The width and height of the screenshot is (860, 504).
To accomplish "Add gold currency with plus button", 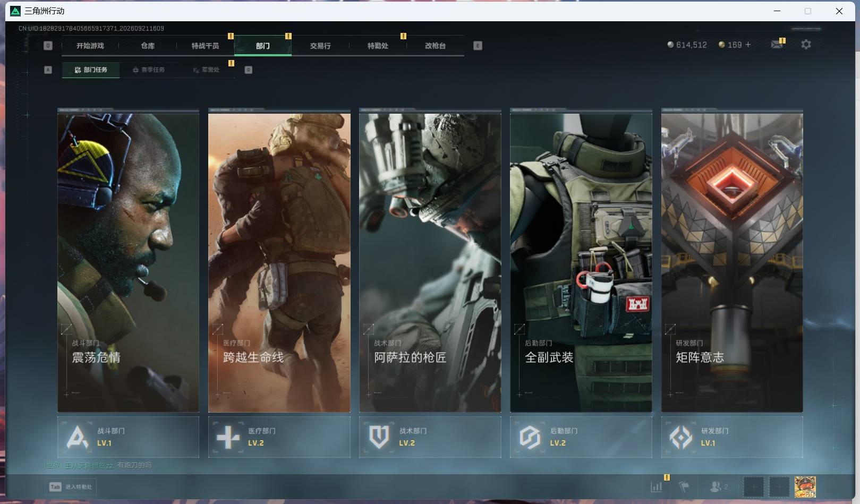I will pyautogui.click(x=748, y=45).
